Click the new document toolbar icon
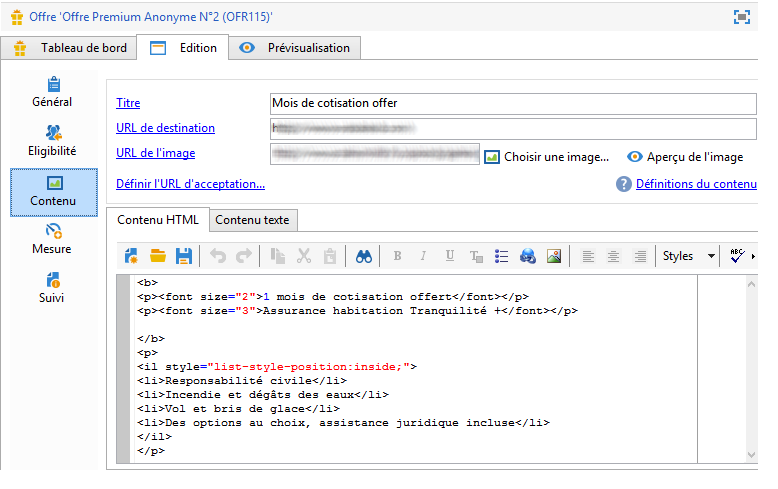Viewport: 778px width, 489px height. click(131, 256)
